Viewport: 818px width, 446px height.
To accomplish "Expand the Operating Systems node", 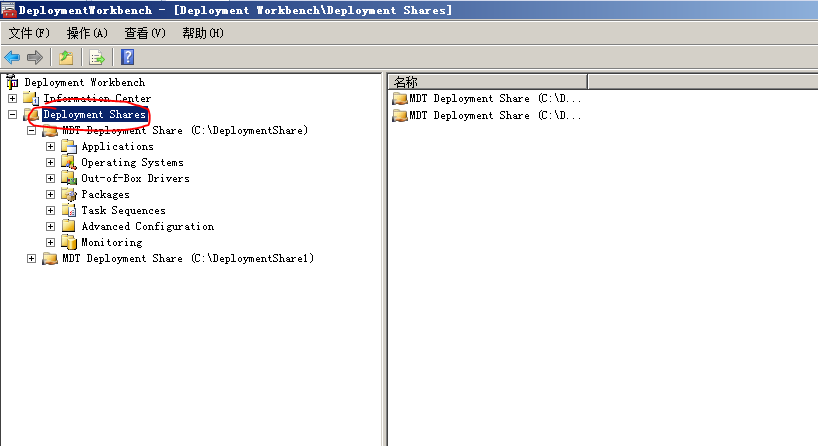I will pos(50,162).
